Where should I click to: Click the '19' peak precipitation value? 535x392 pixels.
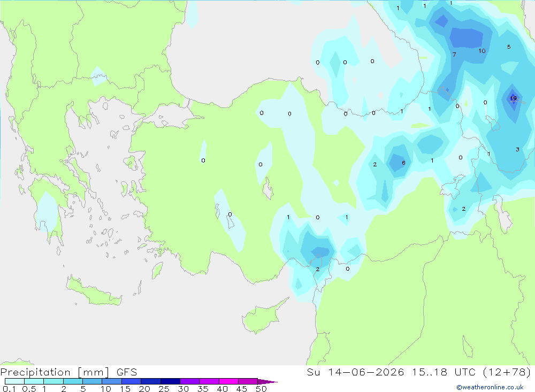(513, 98)
